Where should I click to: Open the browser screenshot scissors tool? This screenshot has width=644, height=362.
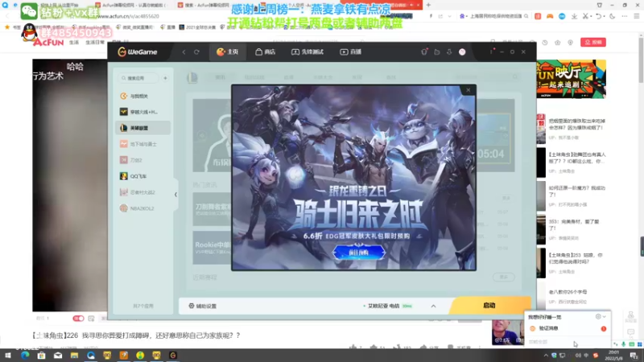coord(585,16)
